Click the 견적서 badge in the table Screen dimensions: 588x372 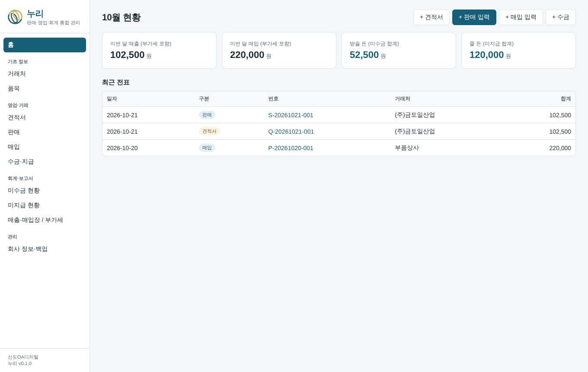pos(209,131)
